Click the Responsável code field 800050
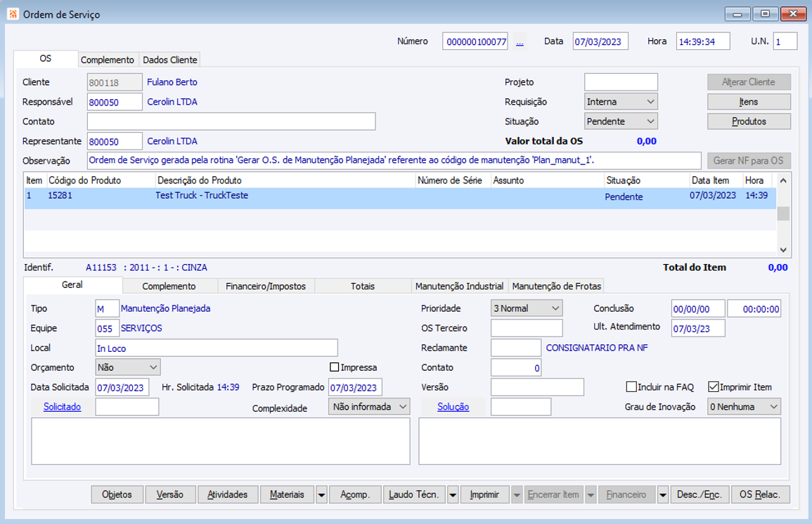Viewport: 812px width, 524px height. 115,102
